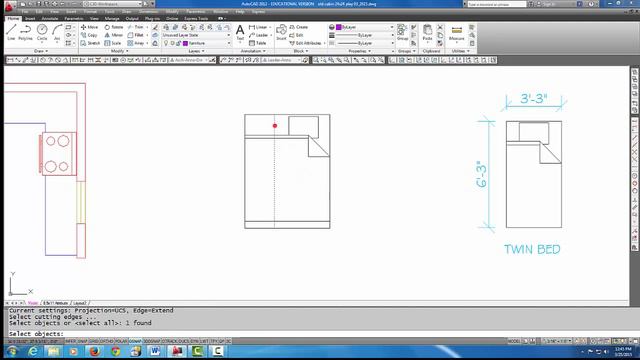Click the Furniture layer purple color swatch
The width and height of the screenshot is (640, 360).
click(185, 43)
